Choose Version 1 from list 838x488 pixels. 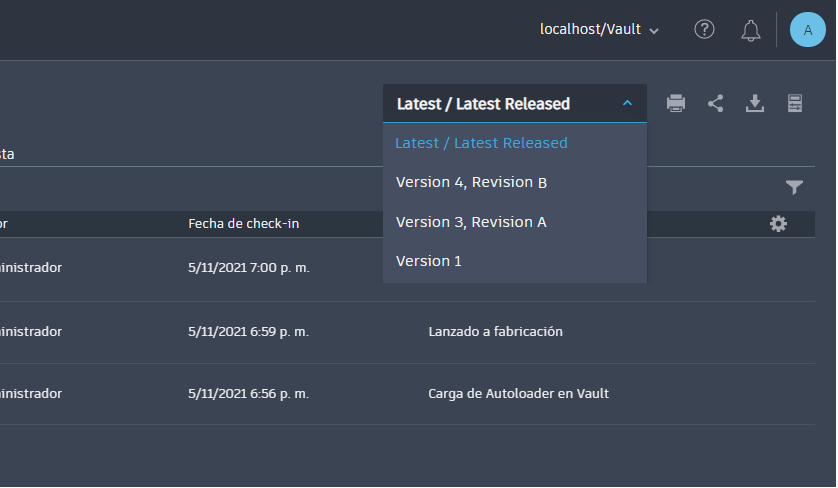pyautogui.click(x=429, y=261)
